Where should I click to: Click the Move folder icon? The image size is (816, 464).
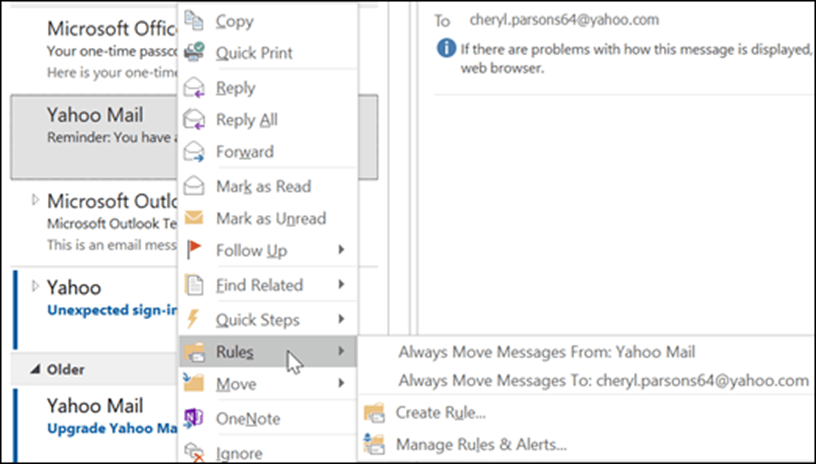(x=194, y=383)
